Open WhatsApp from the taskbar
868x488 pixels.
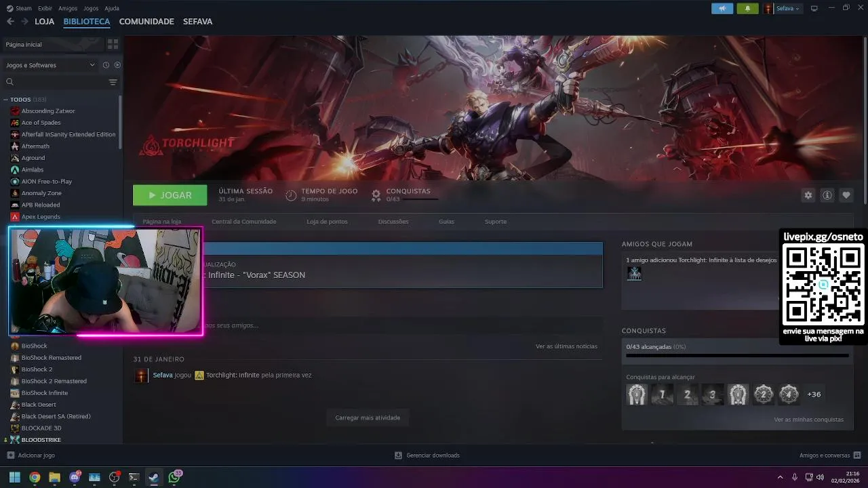click(174, 477)
